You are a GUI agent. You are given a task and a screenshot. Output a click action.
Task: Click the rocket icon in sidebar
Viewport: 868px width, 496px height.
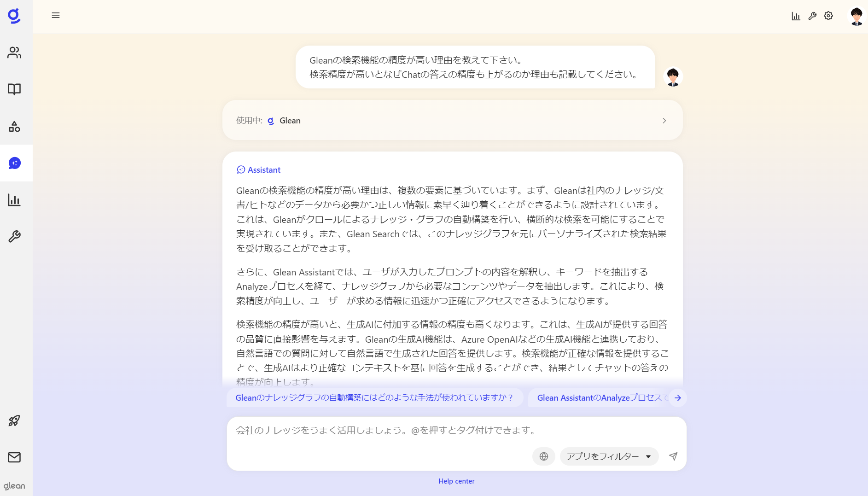[14, 420]
